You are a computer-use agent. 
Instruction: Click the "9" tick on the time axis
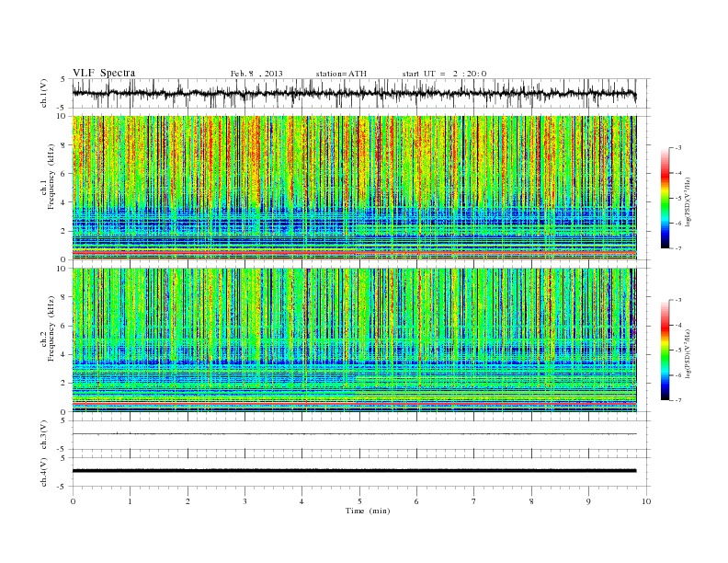[x=588, y=501]
